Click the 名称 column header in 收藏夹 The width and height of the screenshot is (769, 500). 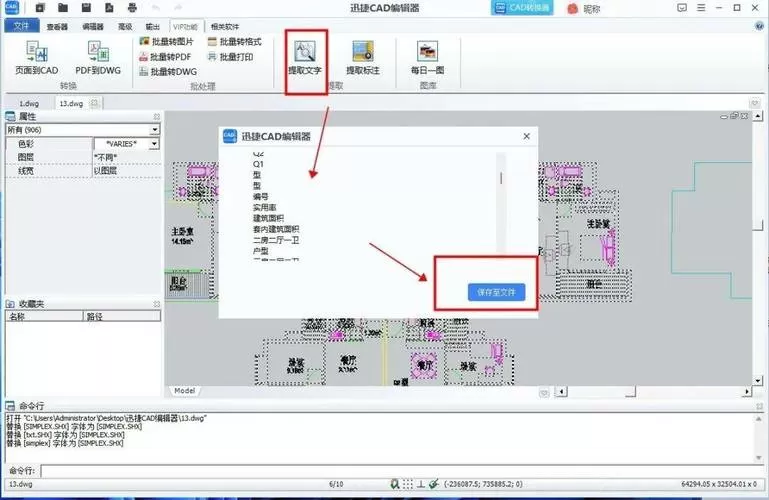[44, 317]
